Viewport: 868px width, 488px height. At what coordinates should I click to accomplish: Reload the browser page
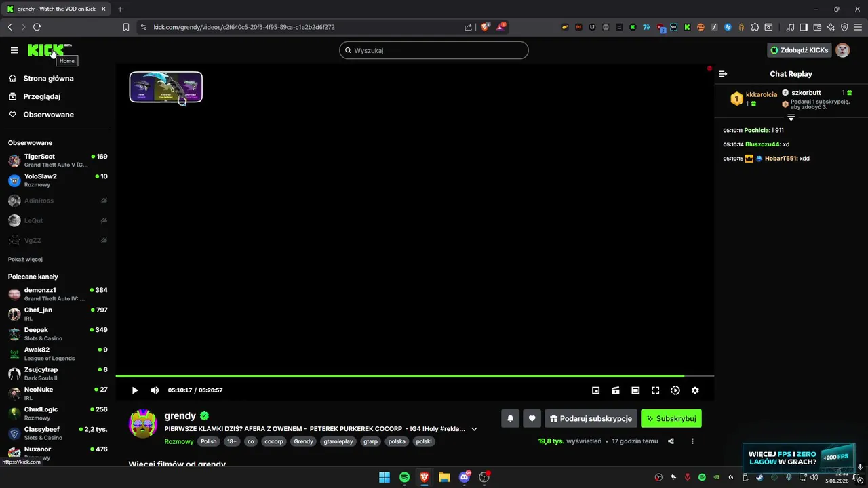(37, 27)
